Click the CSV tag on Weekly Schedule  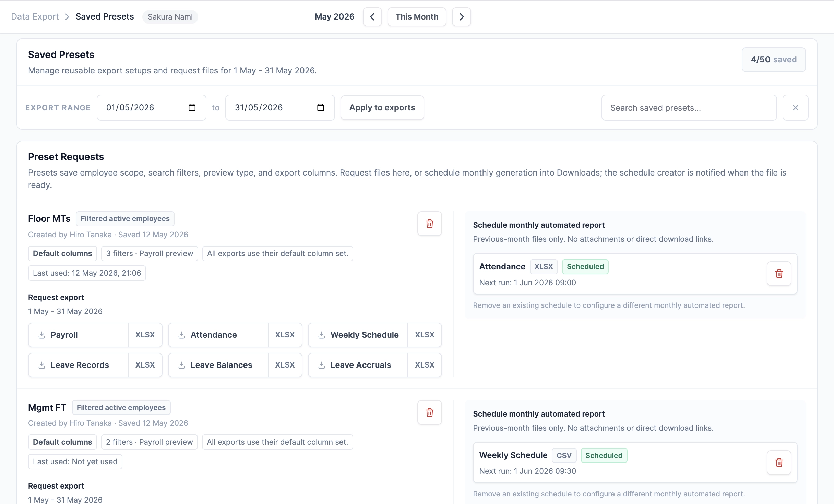point(564,456)
